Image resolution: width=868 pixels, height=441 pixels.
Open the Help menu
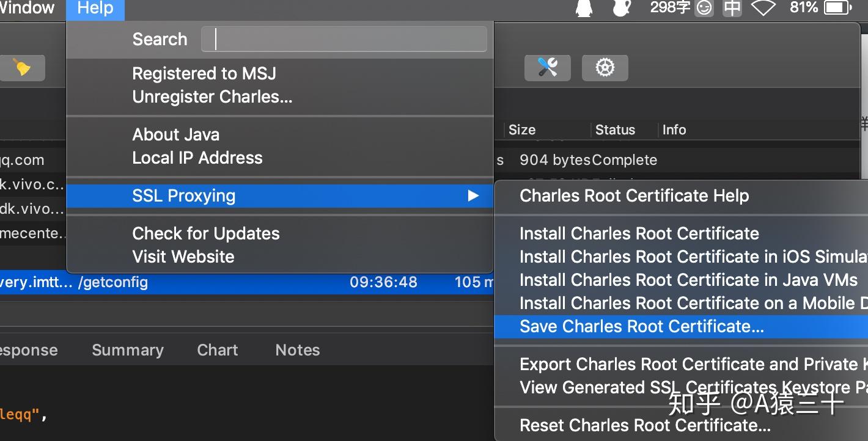(95, 9)
